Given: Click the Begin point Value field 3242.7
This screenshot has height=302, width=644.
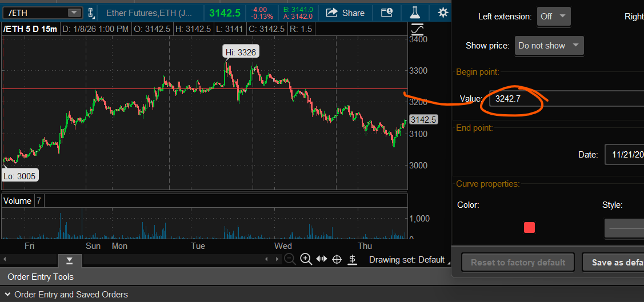Looking at the screenshot, I should coord(567,98).
